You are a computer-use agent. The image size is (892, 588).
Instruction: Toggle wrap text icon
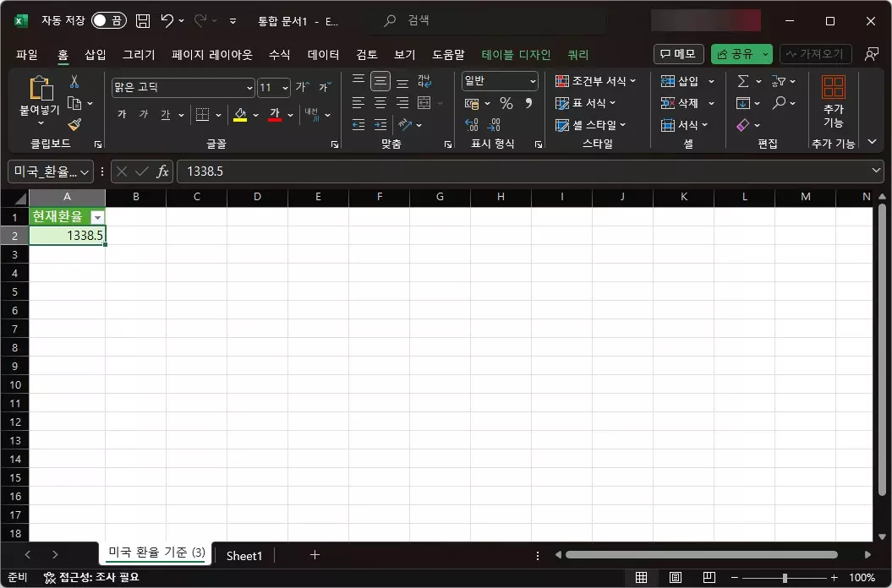[x=424, y=81]
